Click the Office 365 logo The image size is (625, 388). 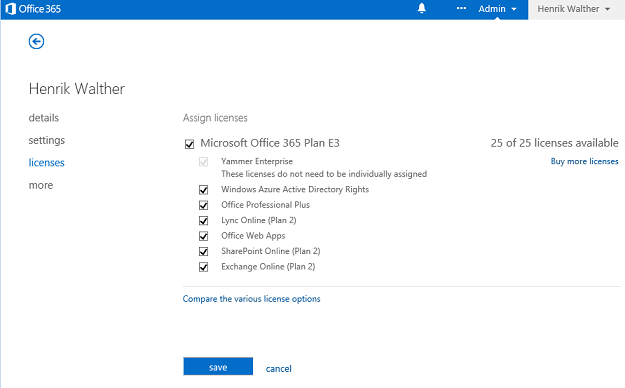[33, 9]
